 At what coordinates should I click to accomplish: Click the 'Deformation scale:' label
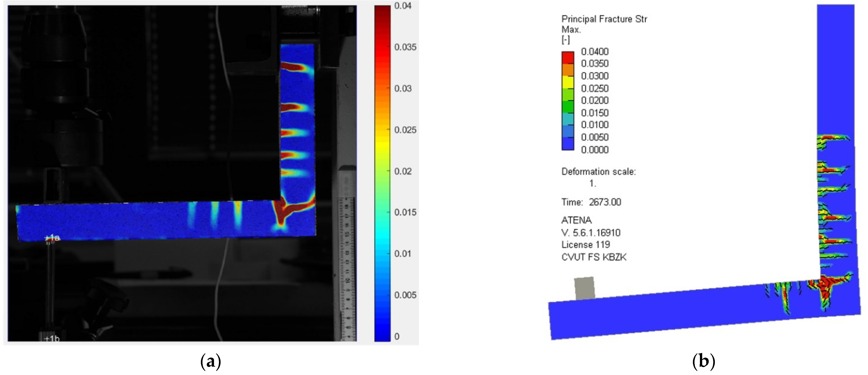pos(598,172)
